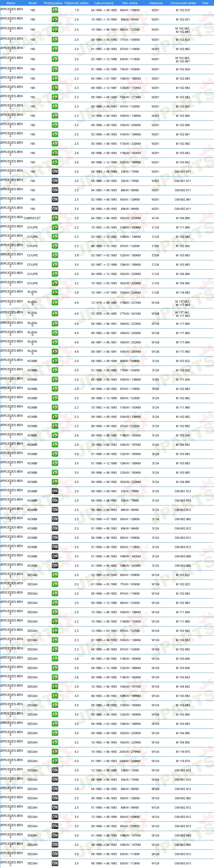
Task: Click PB icon in COUPE 3.2 M 104.992 row
Action: coord(55,283)
